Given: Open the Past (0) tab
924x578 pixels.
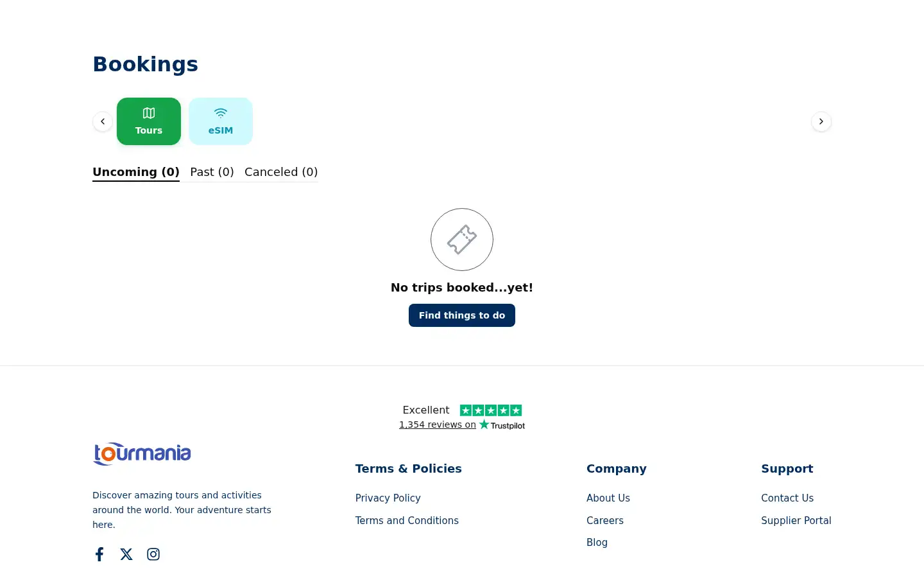Looking at the screenshot, I should [212, 172].
